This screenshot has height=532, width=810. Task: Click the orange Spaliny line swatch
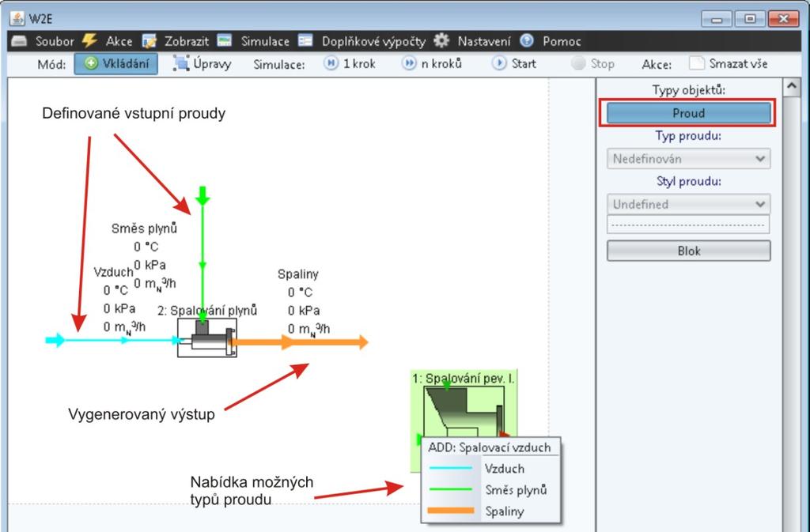[451, 511]
